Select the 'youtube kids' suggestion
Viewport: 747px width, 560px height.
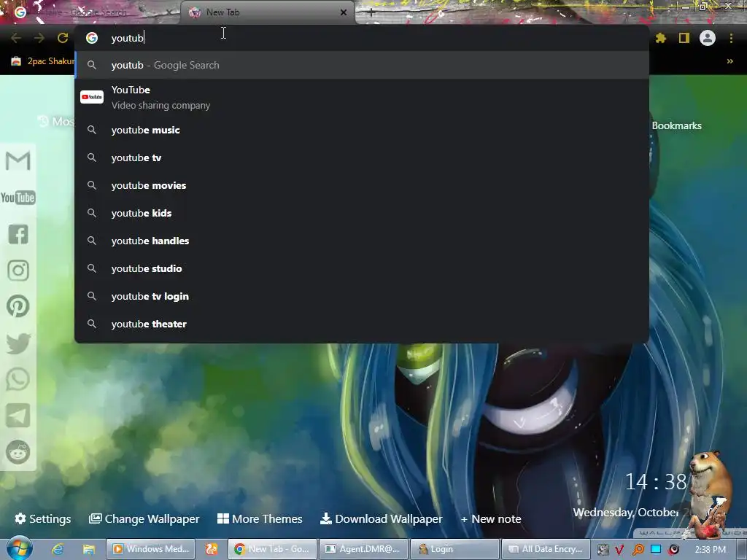[x=362, y=213]
